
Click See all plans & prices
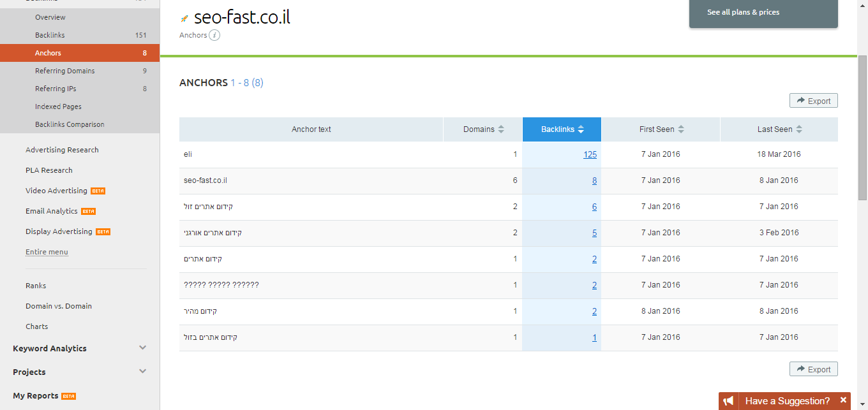tap(743, 12)
